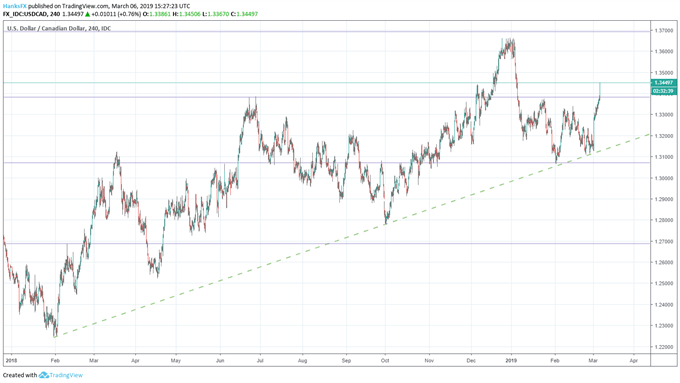Viewport: 680px width, 383px height.
Task: Click the Aug time axis label
Action: point(302,360)
